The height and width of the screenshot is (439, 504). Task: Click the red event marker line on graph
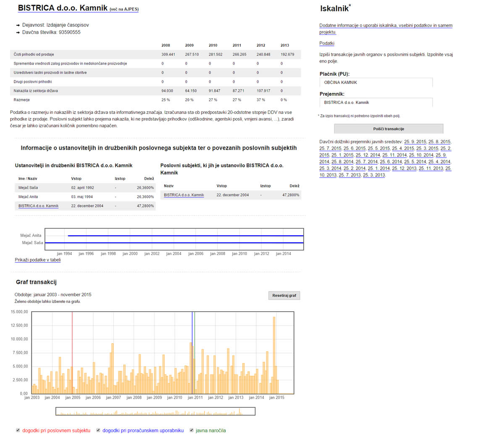click(72, 353)
